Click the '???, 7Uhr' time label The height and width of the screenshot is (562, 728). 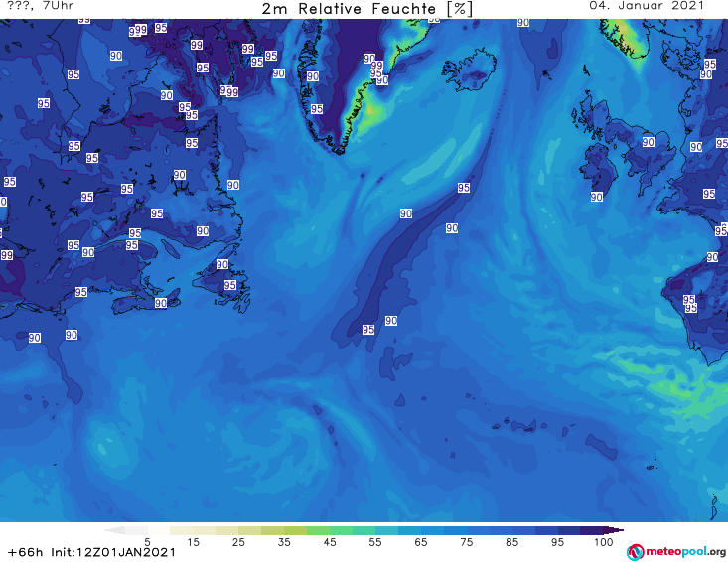click(41, 6)
